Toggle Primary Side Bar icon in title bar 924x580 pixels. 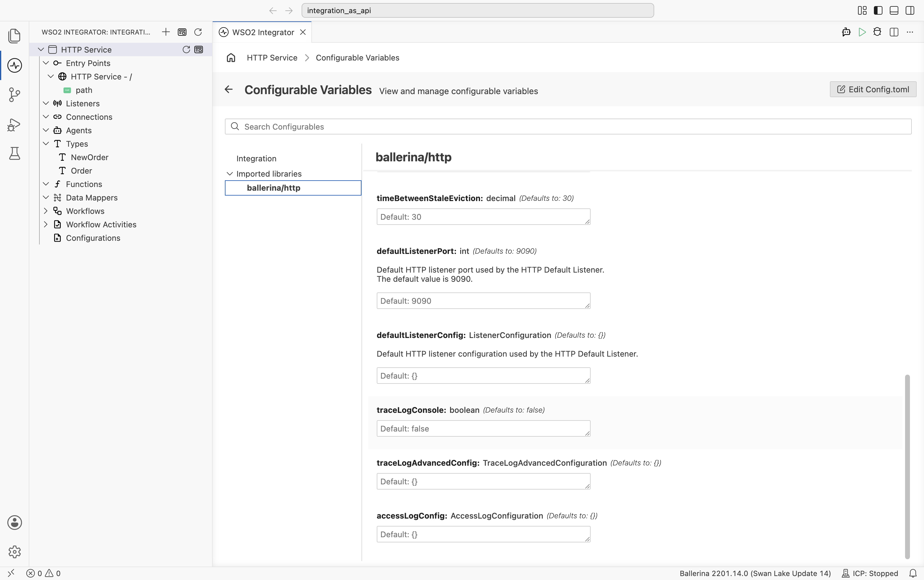click(x=878, y=10)
